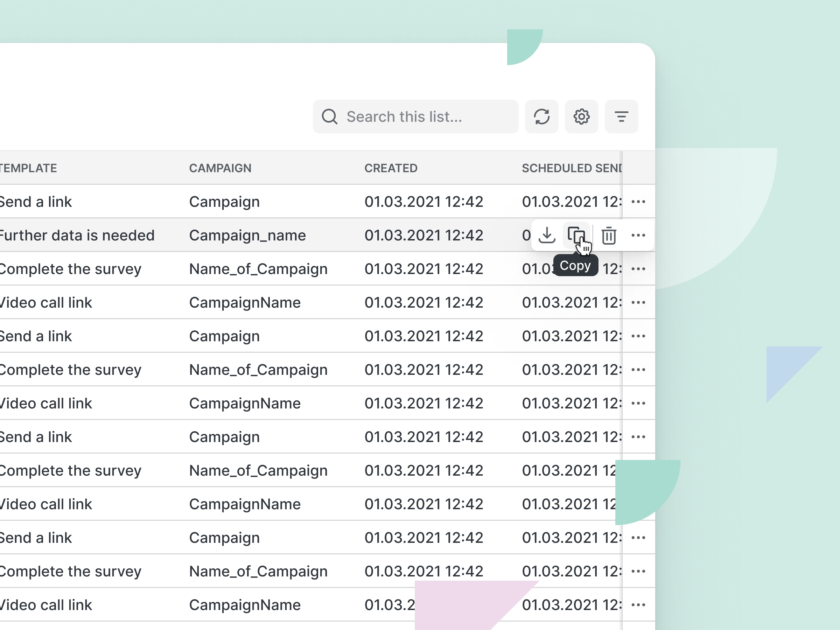Open more options for hovered row

tap(638, 236)
